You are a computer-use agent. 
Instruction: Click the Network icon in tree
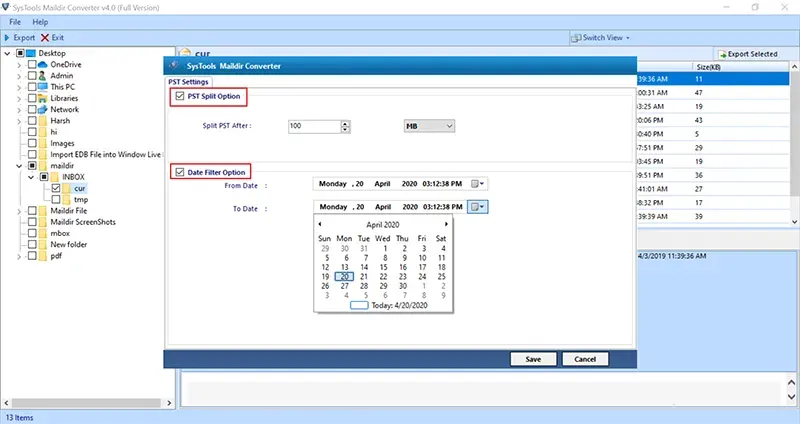42,109
